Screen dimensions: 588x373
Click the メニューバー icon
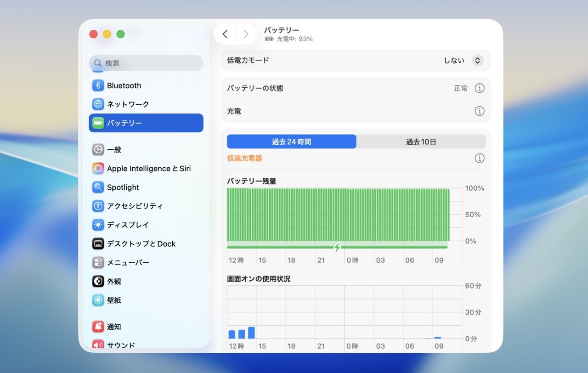[98, 263]
